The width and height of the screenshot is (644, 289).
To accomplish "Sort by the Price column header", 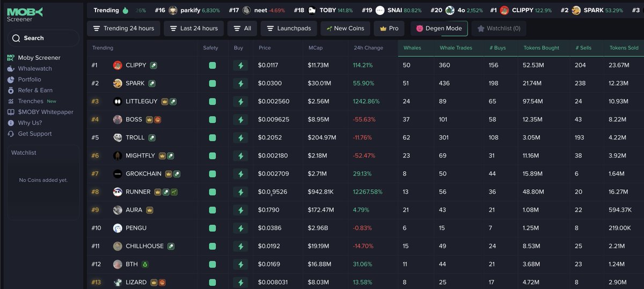I will click(x=265, y=48).
